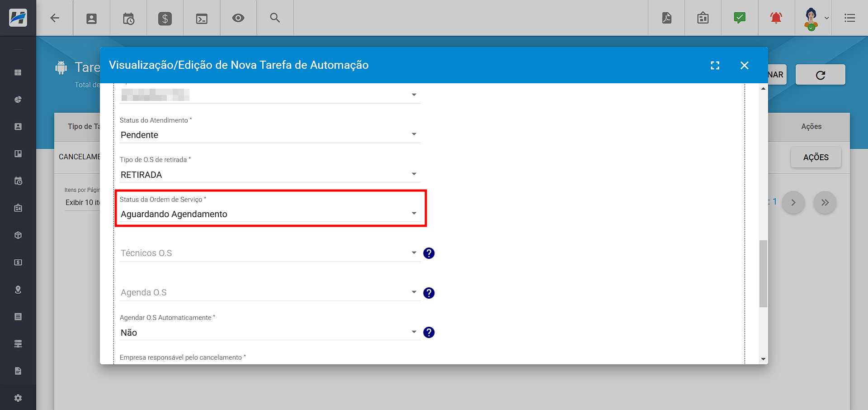Click the PDF document icon

[x=666, y=18]
